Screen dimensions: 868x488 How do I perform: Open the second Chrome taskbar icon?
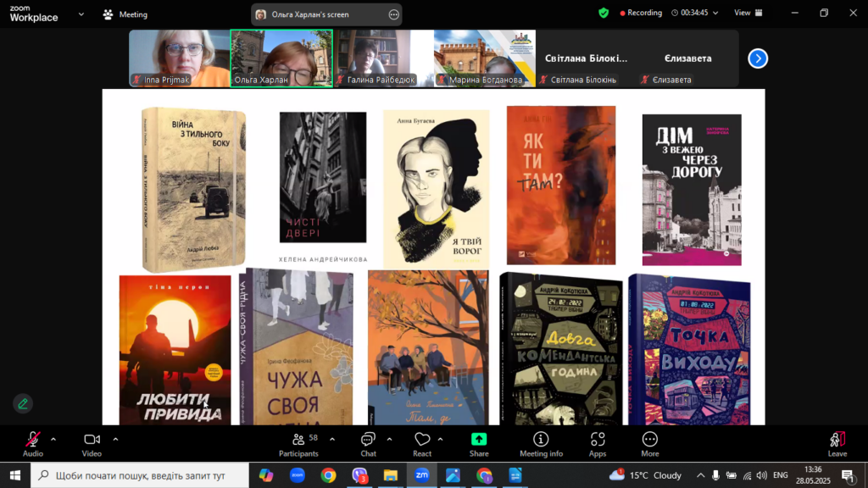(484, 475)
